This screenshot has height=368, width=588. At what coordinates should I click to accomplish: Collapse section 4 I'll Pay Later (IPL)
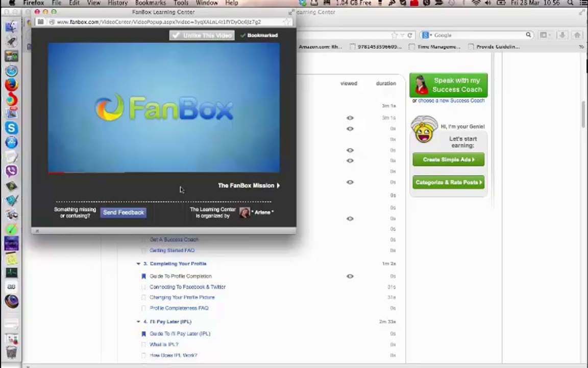coord(138,322)
